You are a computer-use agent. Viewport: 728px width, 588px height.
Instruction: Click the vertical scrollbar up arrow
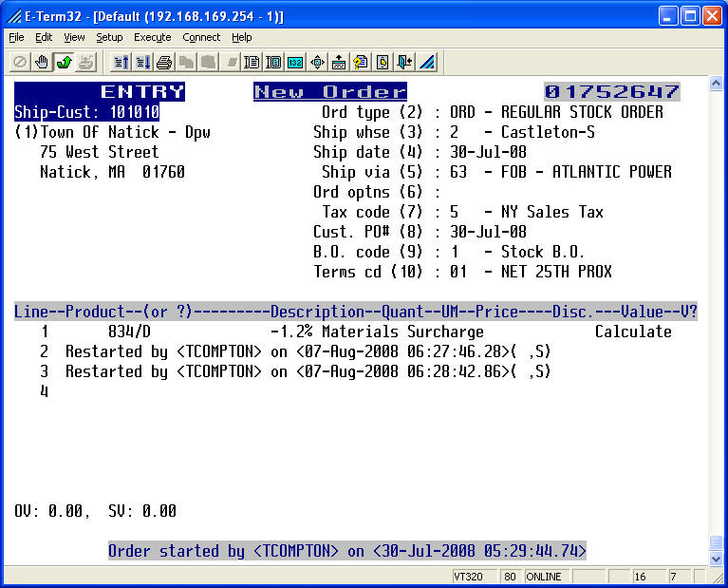tap(716, 84)
